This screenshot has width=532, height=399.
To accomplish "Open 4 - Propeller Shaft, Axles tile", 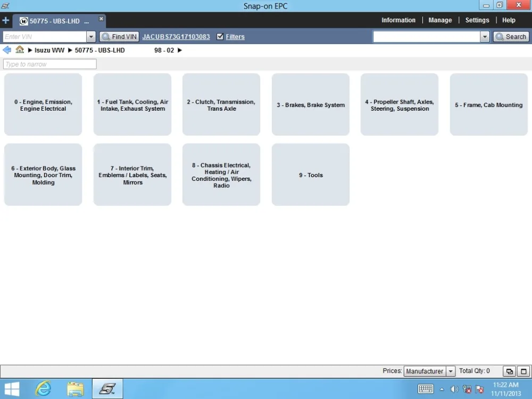I will [x=400, y=104].
